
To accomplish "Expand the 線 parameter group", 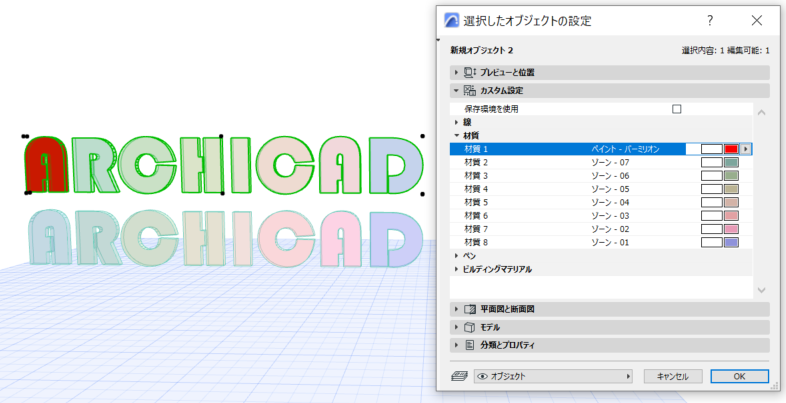I will [x=456, y=122].
